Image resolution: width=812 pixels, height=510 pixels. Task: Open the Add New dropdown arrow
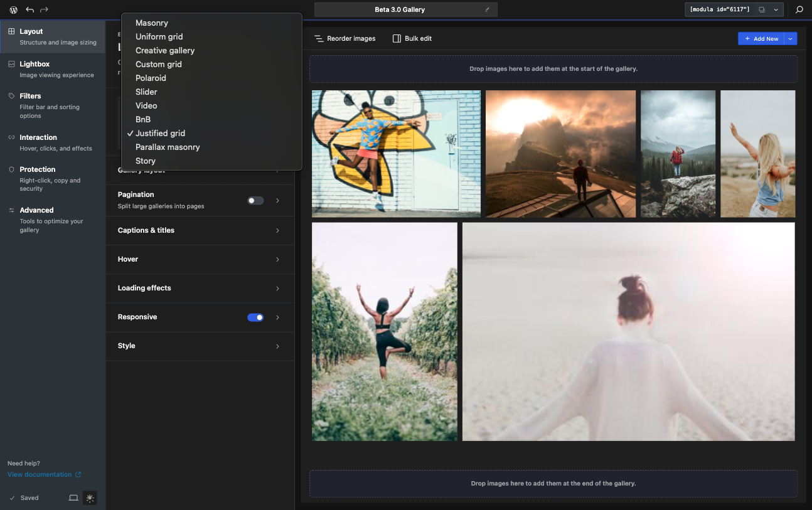(791, 39)
